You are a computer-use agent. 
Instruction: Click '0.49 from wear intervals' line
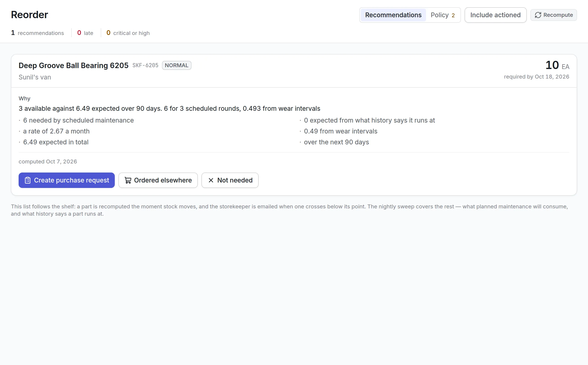pos(341,131)
